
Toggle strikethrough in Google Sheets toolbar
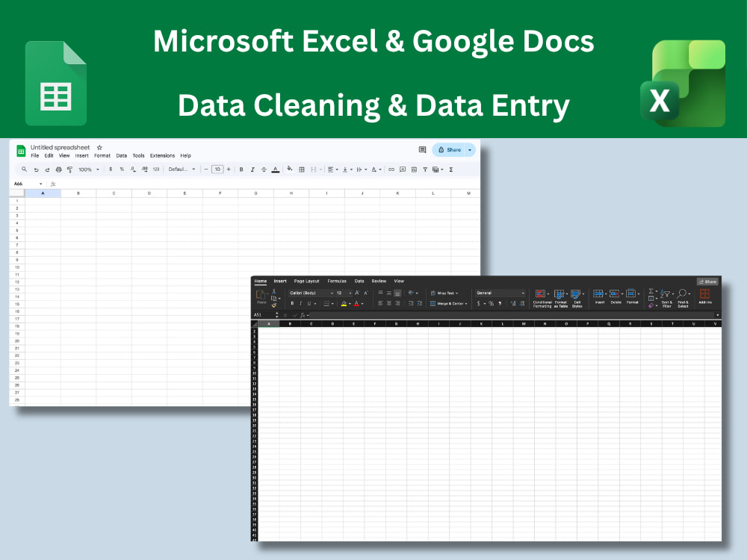click(x=264, y=169)
